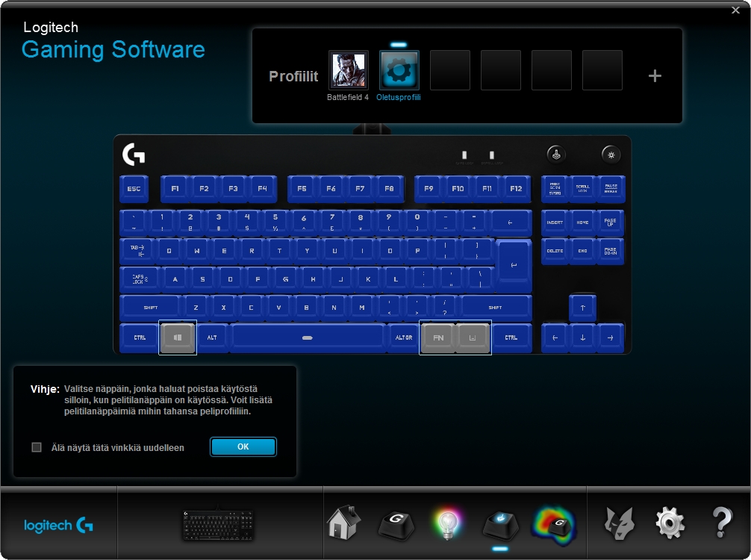Toggle the Page Down key

610,251
